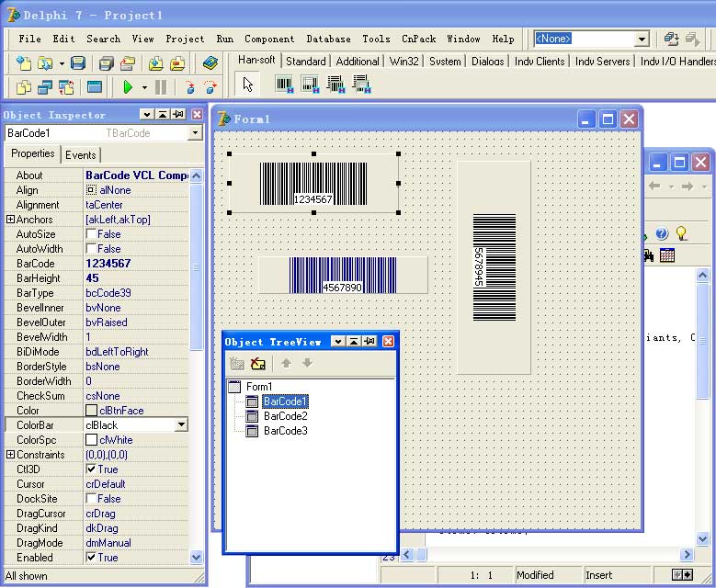716x588 pixels.
Task: Select Form1 node in Object TreeView
Action: [259, 387]
